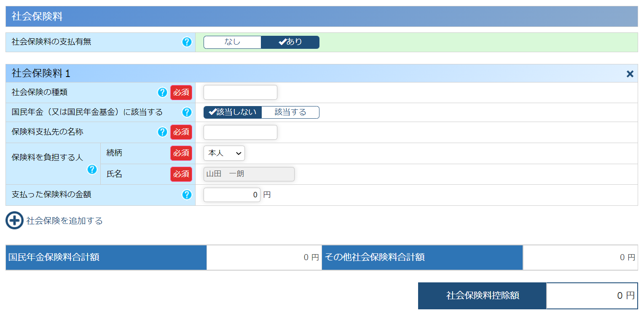Click the 社会保険料控除額 total value box
Viewport: 644px width, 311px height.
pos(592,295)
